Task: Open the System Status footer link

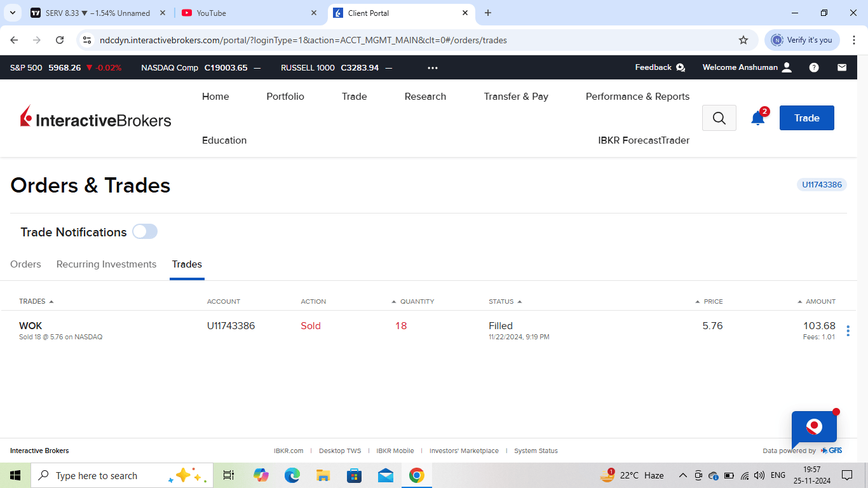Action: point(536,451)
